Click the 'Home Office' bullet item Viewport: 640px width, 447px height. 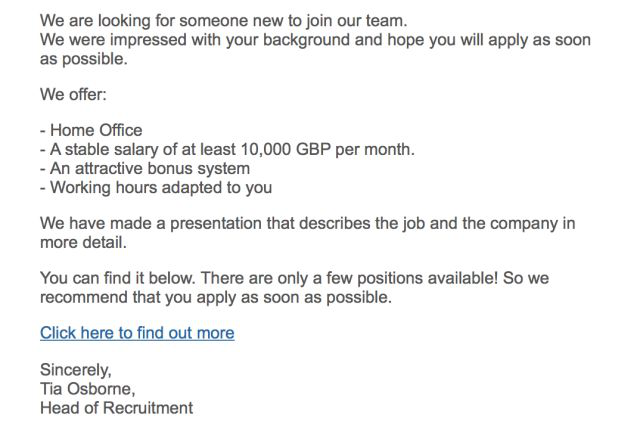[95, 130]
